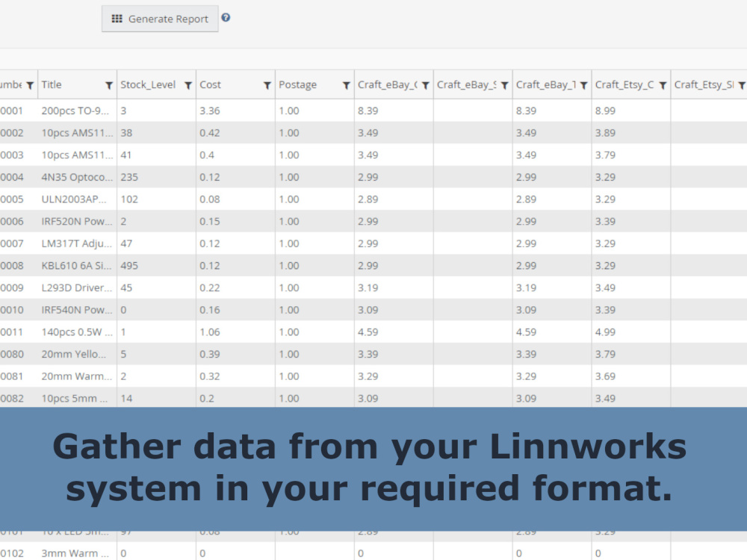
Task: Click the Etsy price 8.99
Action: click(x=605, y=111)
